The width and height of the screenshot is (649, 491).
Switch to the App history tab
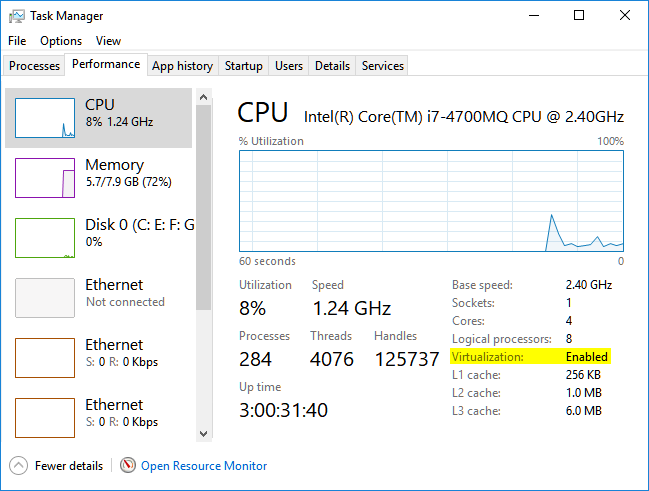pyautogui.click(x=182, y=66)
